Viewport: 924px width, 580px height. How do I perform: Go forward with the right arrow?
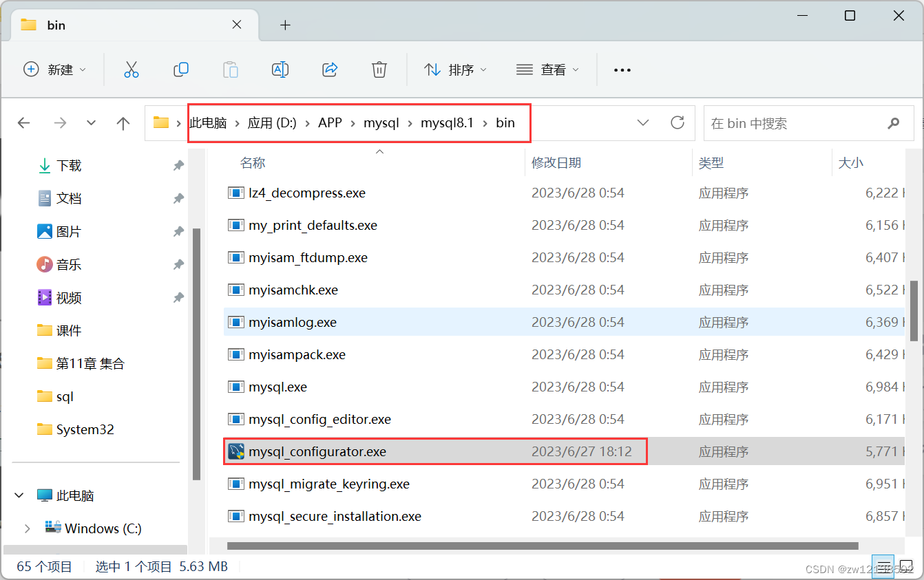point(61,123)
